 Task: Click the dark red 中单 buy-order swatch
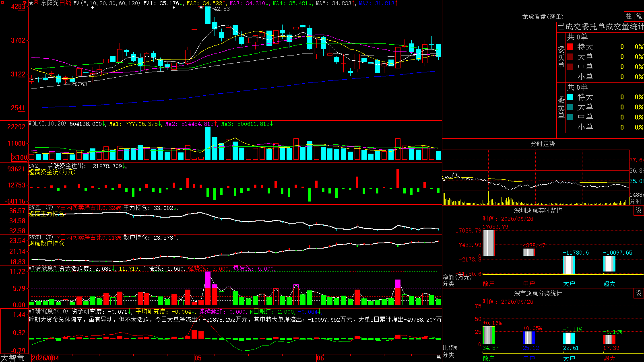coord(570,67)
